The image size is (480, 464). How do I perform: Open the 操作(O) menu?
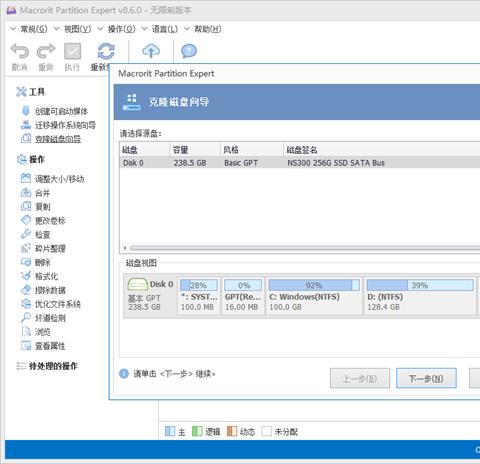pos(121,29)
